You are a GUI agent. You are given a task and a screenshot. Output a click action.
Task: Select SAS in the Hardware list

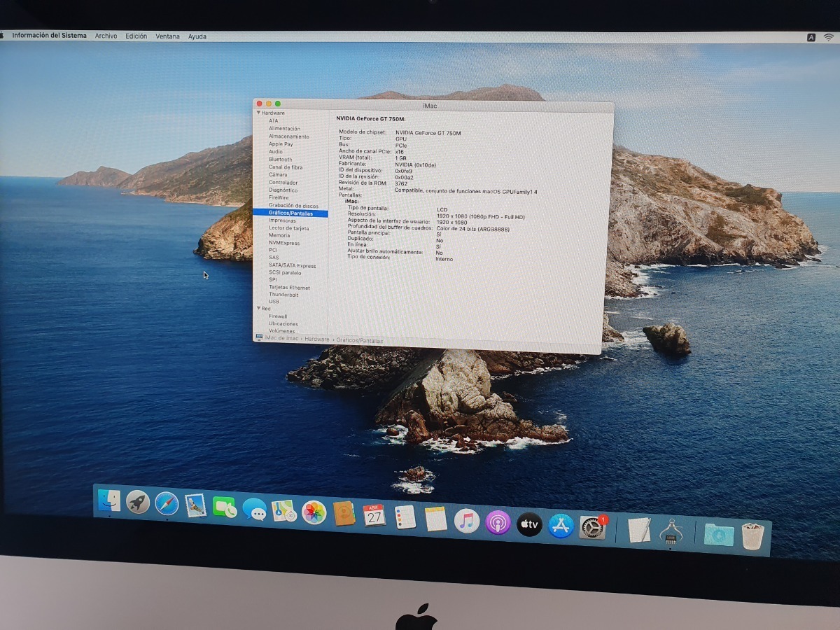coord(274,258)
